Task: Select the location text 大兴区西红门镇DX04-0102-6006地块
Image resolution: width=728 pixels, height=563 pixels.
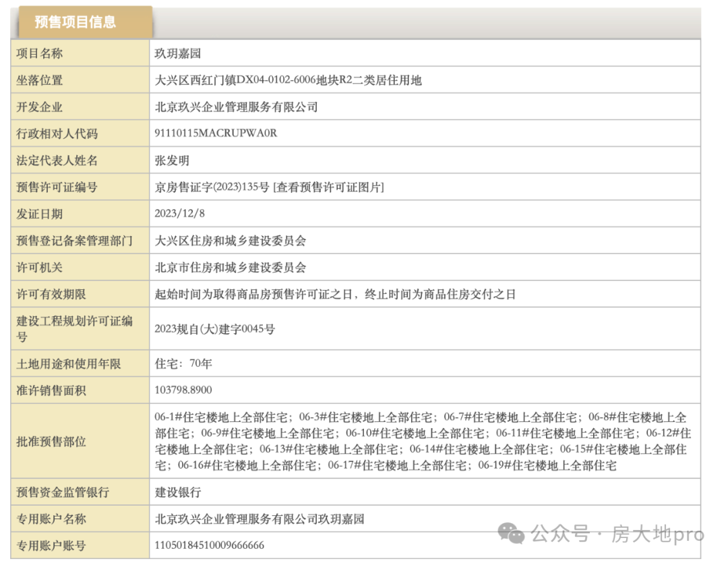Action: tap(247, 80)
